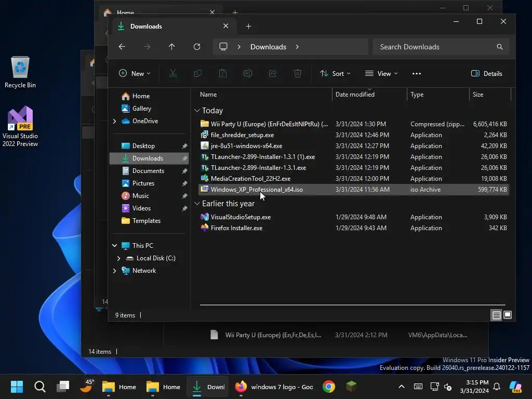This screenshot has height=399, width=532.
Task: Click the magnifier icon in search box
Action: click(x=499, y=47)
